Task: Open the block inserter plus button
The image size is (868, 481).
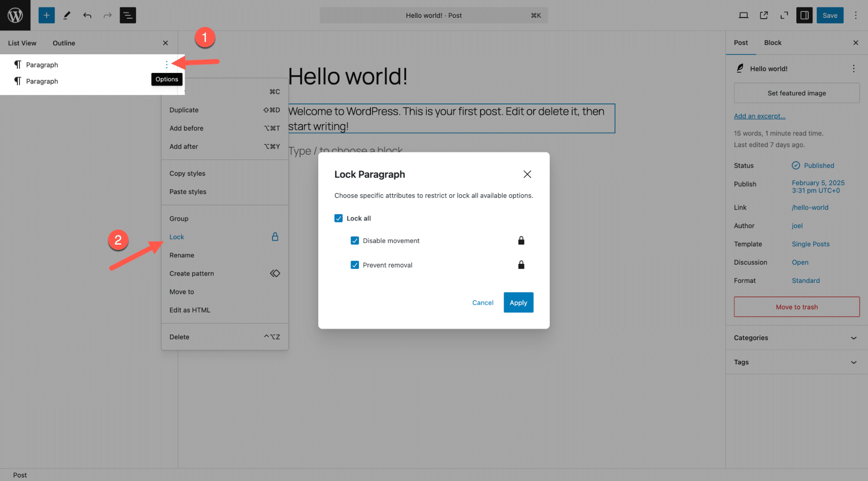Action: pos(46,15)
